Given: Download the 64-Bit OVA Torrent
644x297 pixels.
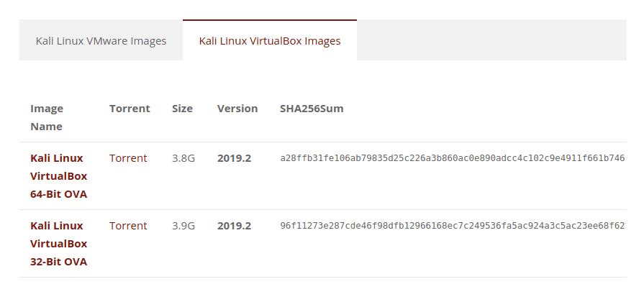Looking at the screenshot, I should 128,158.
